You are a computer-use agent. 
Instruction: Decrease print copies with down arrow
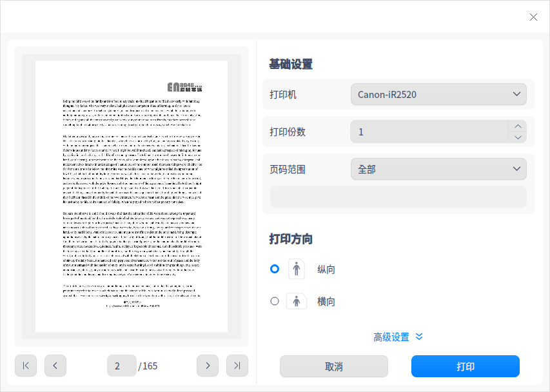[x=518, y=137]
